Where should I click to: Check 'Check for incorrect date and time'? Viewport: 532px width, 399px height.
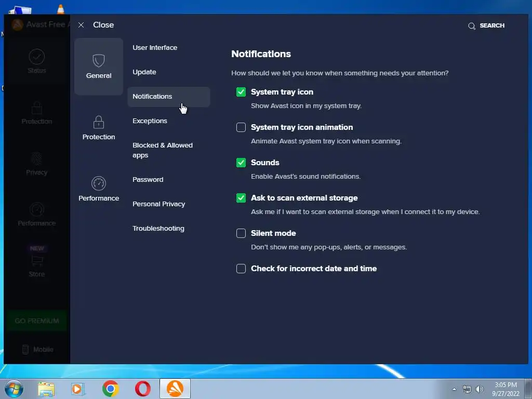[x=241, y=269]
